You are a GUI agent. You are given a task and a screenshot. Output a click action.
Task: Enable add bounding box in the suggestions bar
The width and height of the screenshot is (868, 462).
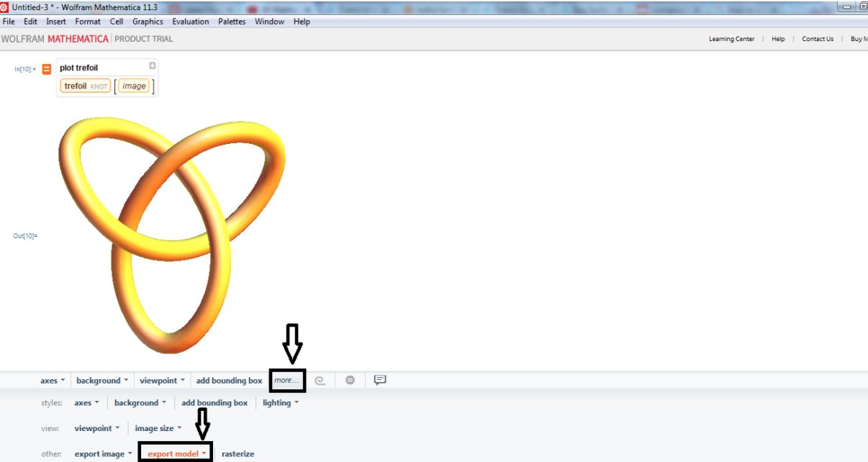click(x=229, y=380)
